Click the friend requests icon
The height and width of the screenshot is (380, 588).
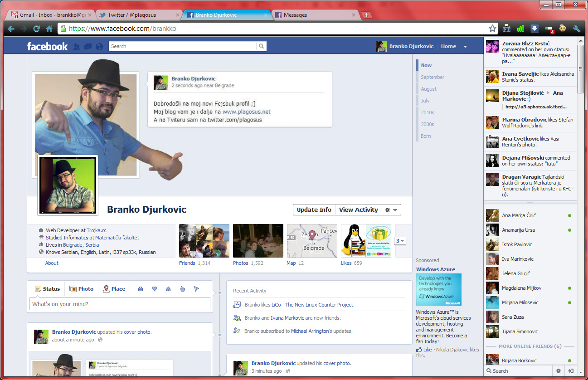pos(77,46)
